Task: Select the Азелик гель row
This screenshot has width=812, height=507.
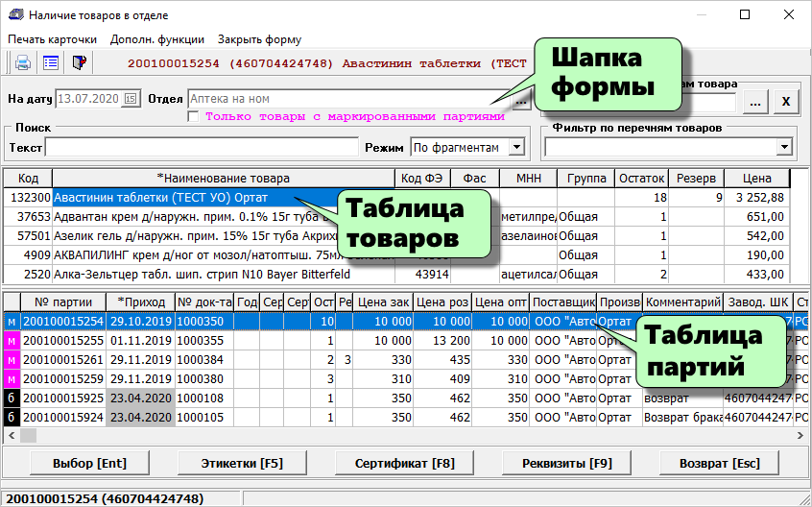Action: pyautogui.click(x=396, y=235)
